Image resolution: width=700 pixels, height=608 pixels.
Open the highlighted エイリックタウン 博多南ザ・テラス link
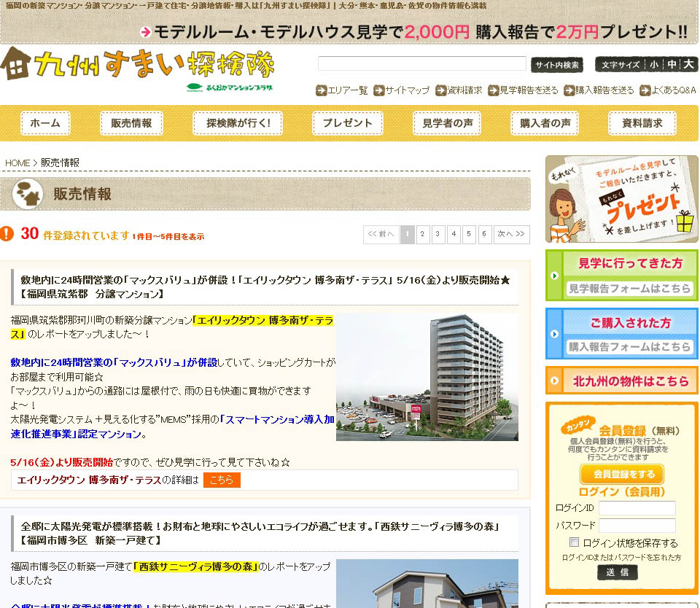click(263, 321)
